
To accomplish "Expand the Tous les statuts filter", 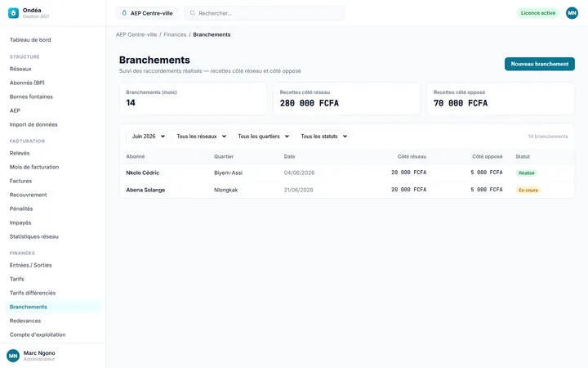I will 323,137.
